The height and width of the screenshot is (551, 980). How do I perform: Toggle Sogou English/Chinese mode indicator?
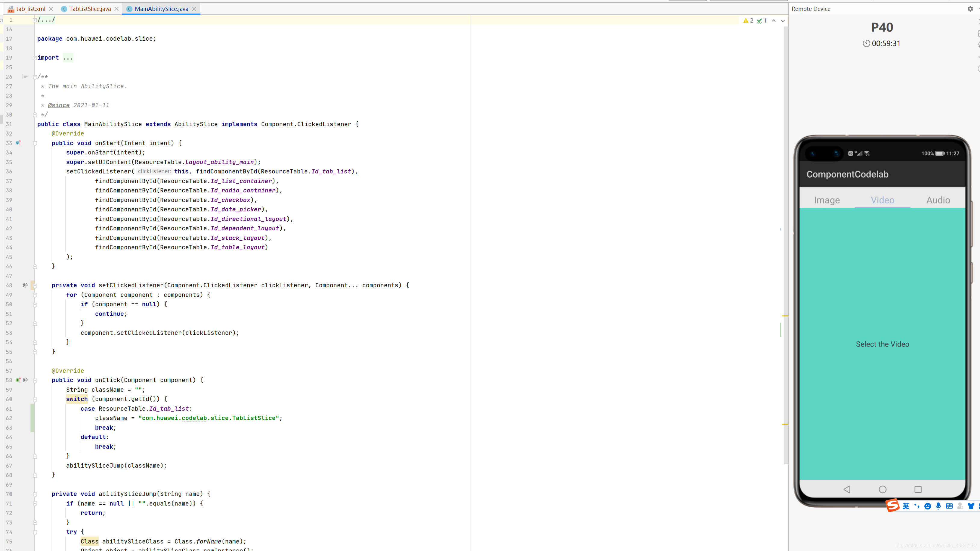click(x=906, y=506)
